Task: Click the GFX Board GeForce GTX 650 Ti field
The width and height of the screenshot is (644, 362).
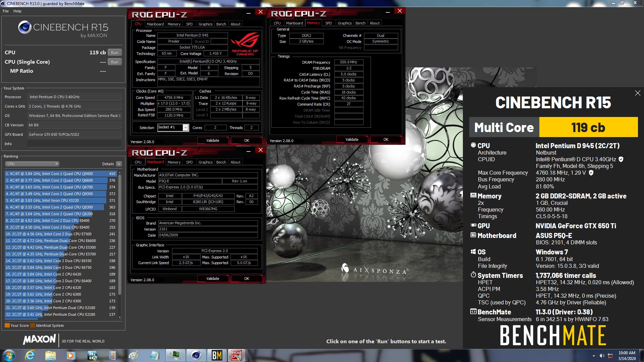Action: tap(74, 134)
